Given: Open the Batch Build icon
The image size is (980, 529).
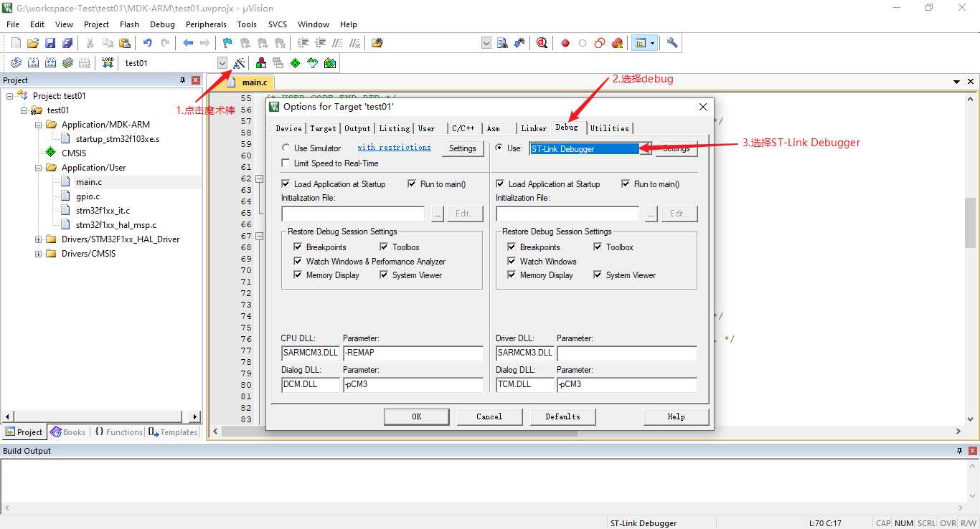Looking at the screenshot, I should pos(67,63).
